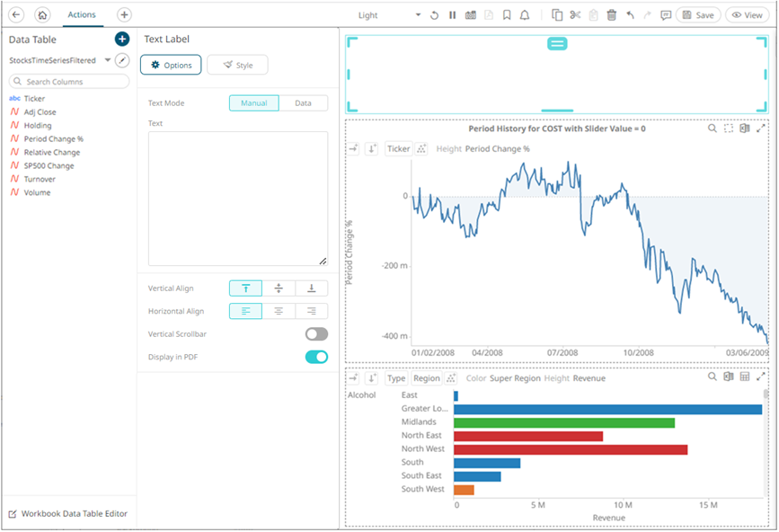Pause updates with the pause icon

pos(453,15)
